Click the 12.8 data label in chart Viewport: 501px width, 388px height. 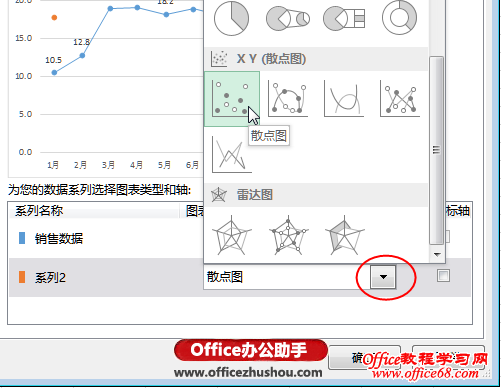(82, 42)
